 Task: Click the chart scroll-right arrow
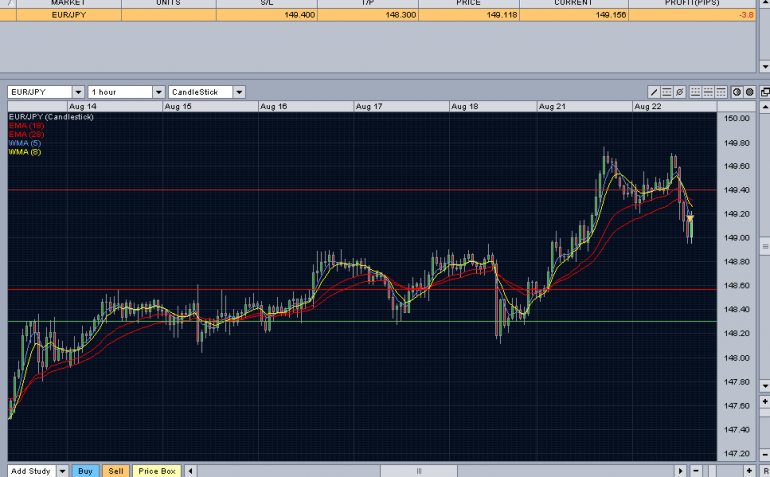point(680,471)
